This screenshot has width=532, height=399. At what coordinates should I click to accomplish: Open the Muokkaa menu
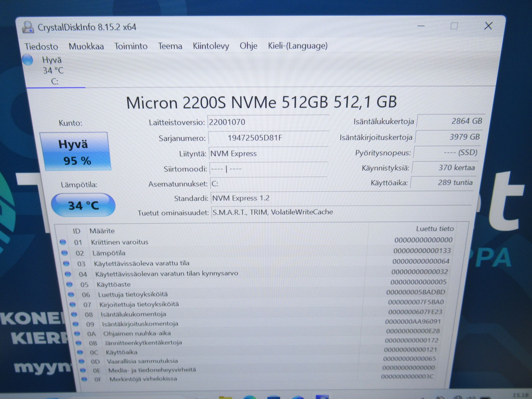click(x=86, y=46)
